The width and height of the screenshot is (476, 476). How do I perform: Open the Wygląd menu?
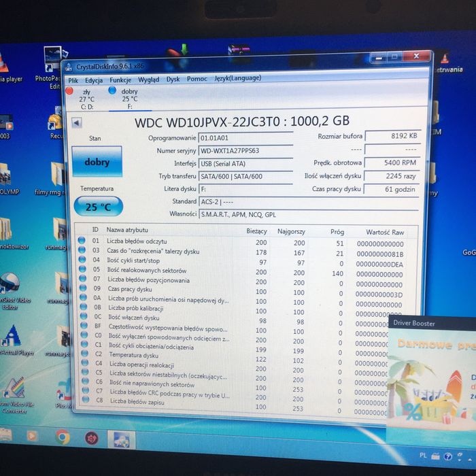148,80
